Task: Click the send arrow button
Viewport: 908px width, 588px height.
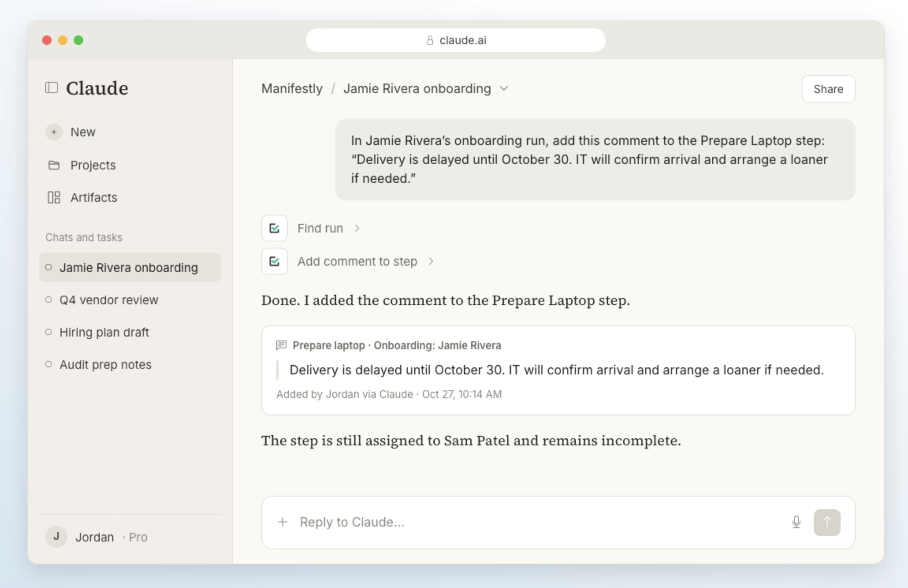Action: [x=827, y=522]
